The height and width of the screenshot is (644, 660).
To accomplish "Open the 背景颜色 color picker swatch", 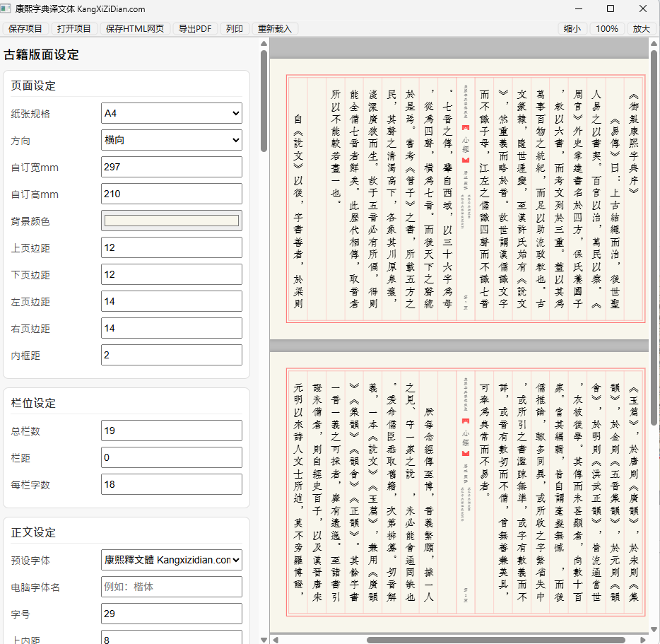I will tap(172, 221).
